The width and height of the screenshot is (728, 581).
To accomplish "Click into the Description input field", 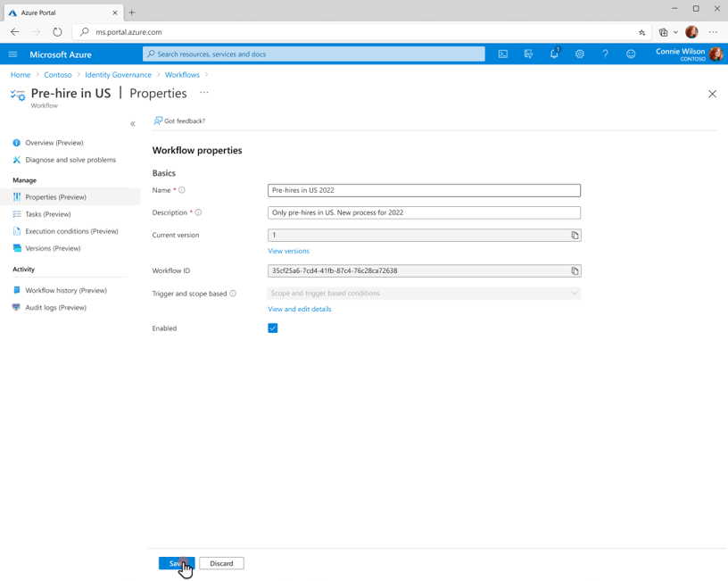I will tap(424, 212).
